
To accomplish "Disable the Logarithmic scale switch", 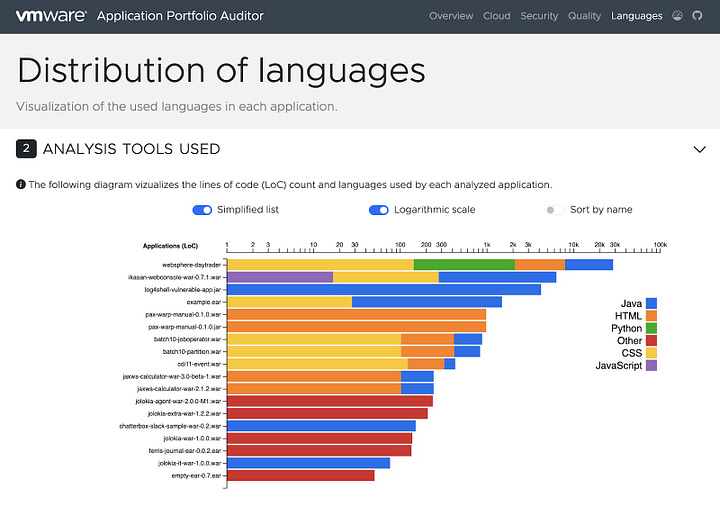I will click(x=379, y=210).
